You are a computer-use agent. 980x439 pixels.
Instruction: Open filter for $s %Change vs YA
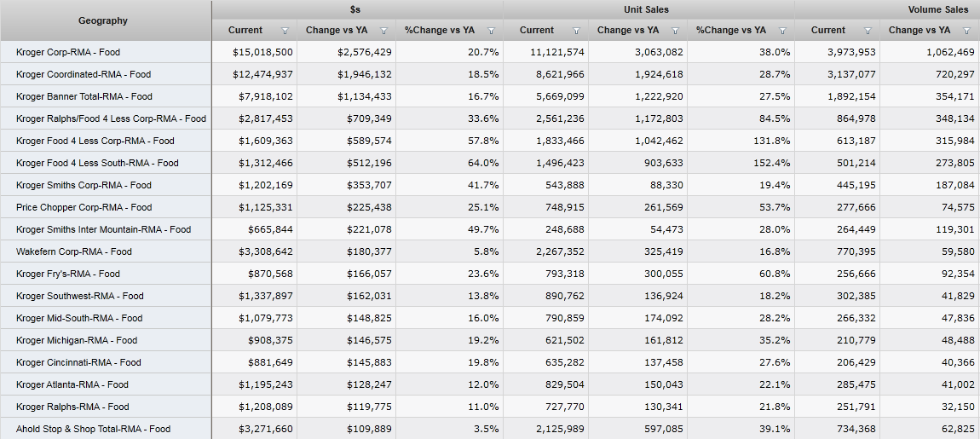pos(491,31)
